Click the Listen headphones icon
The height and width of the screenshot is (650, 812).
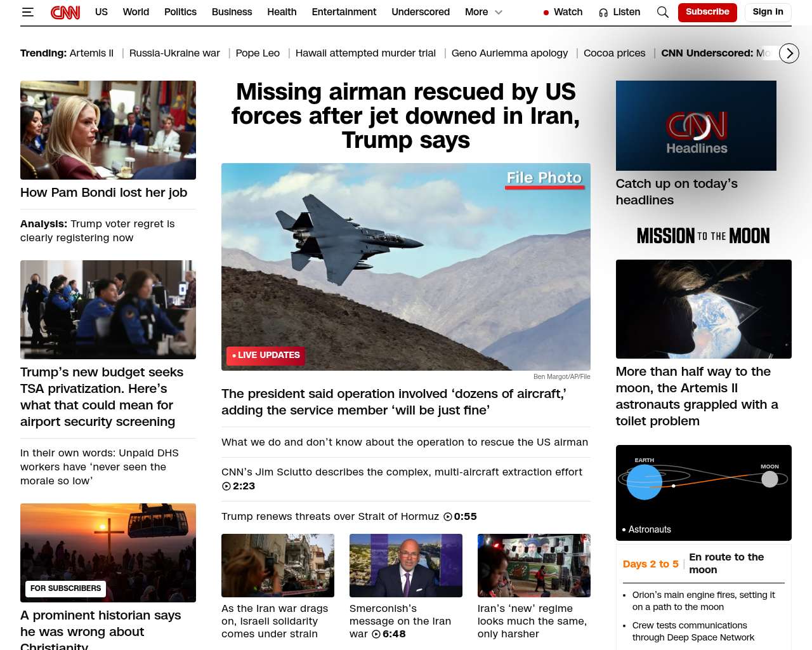pyautogui.click(x=603, y=12)
